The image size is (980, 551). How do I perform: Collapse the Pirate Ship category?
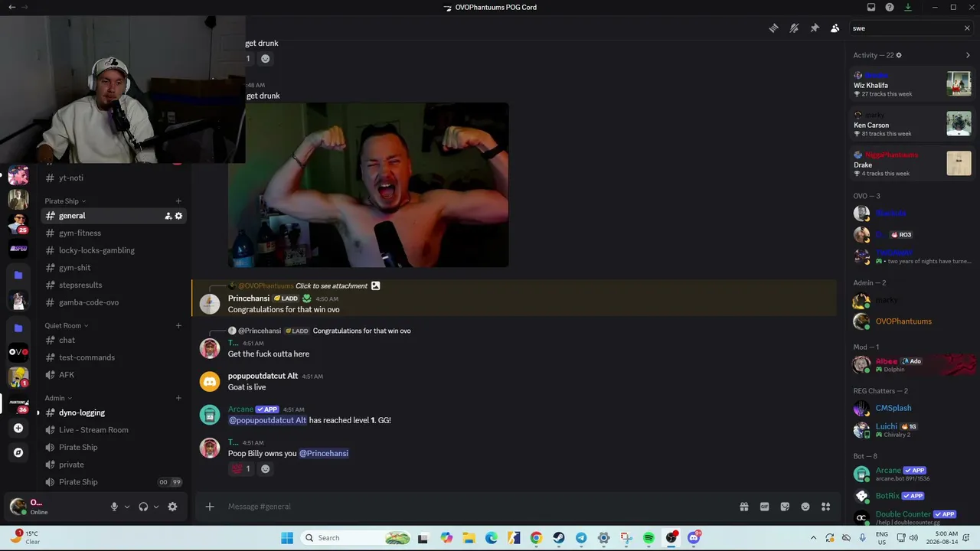tap(65, 201)
